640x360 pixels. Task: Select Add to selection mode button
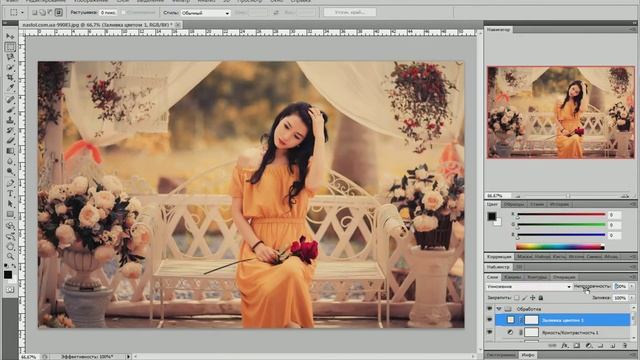pos(43,13)
